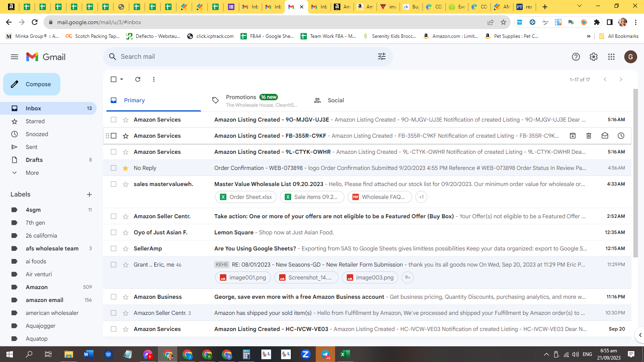
Task: Open Gmail Settings gear icon
Action: [594, 57]
